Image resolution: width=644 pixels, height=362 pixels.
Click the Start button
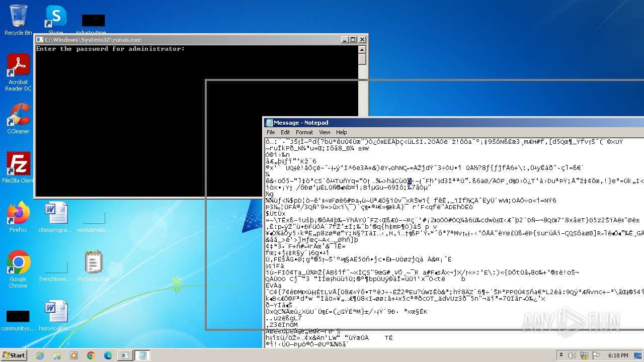14,355
